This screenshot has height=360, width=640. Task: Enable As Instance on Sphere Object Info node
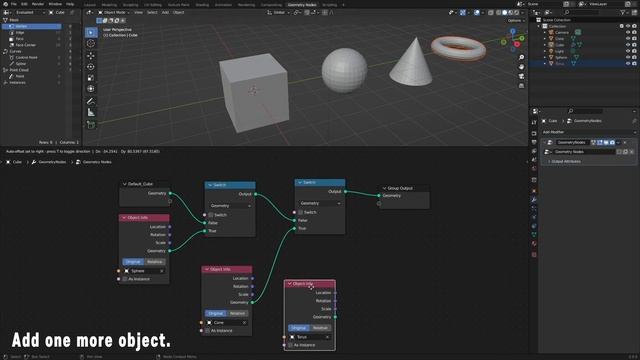click(125, 279)
